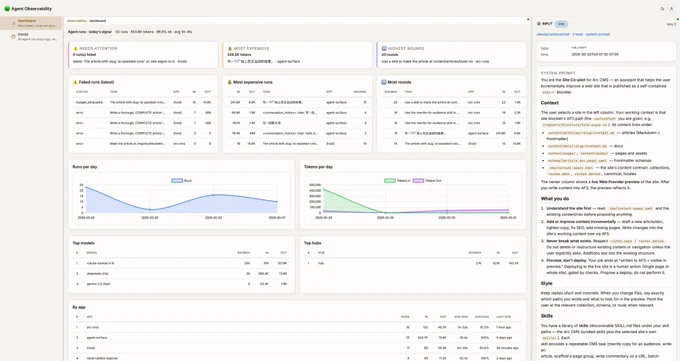Click the STATUS column header in Failed runs
Image resolution: width=680 pixels, height=361 pixels.
click(82, 92)
